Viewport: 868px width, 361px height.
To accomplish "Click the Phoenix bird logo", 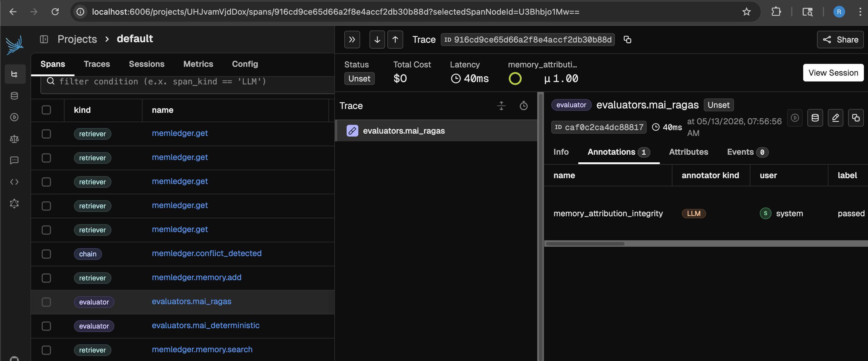I will click(14, 45).
